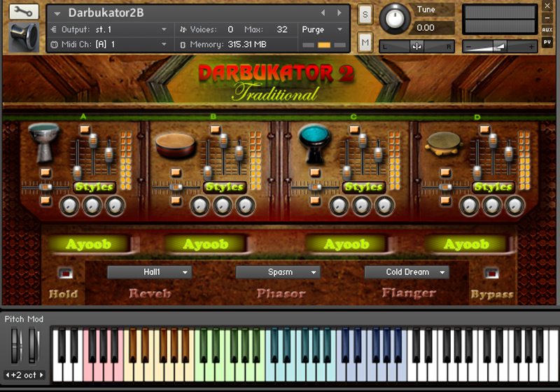
Task: Toggle the orange button under drum C
Action: [x=314, y=173]
